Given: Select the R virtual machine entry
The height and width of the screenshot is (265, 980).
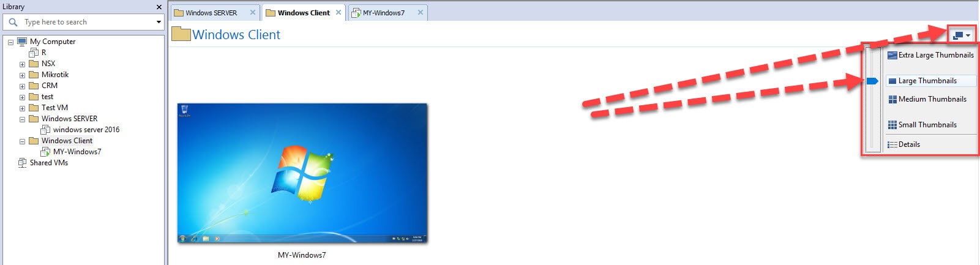Looking at the screenshot, I should pos(43,53).
